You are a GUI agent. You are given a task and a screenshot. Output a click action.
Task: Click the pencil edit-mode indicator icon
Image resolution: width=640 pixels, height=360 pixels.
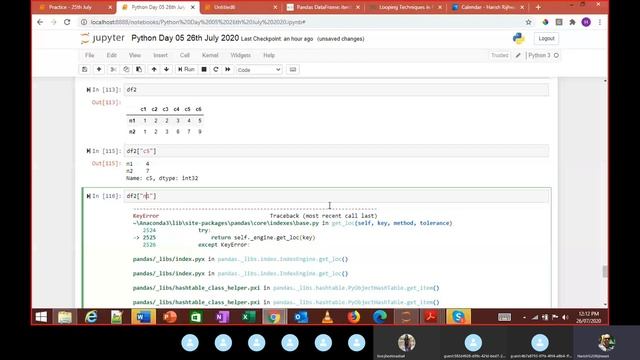tap(518, 55)
